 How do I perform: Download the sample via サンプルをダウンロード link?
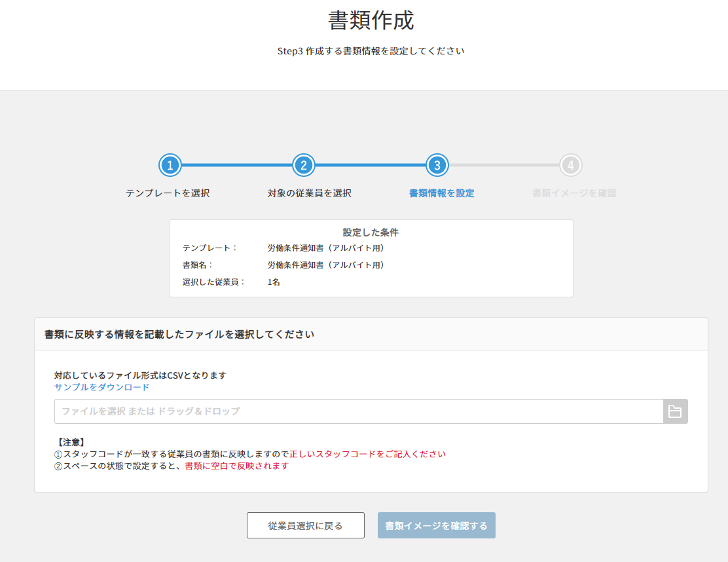pyautogui.click(x=101, y=387)
